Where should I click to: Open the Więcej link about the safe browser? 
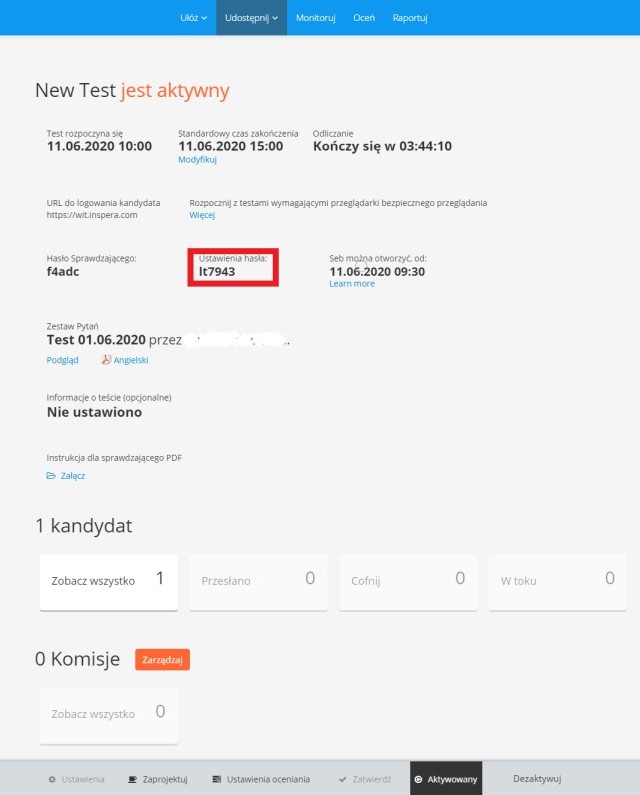[202, 215]
